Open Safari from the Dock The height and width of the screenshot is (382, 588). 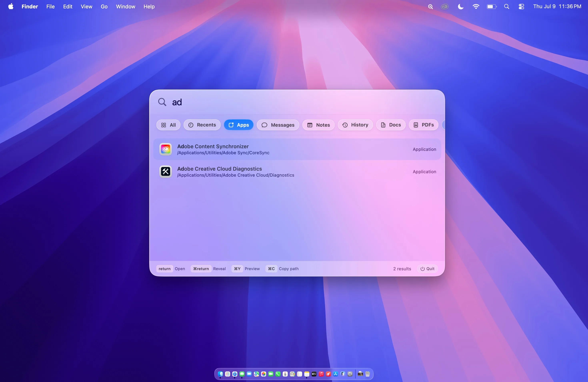click(x=235, y=374)
